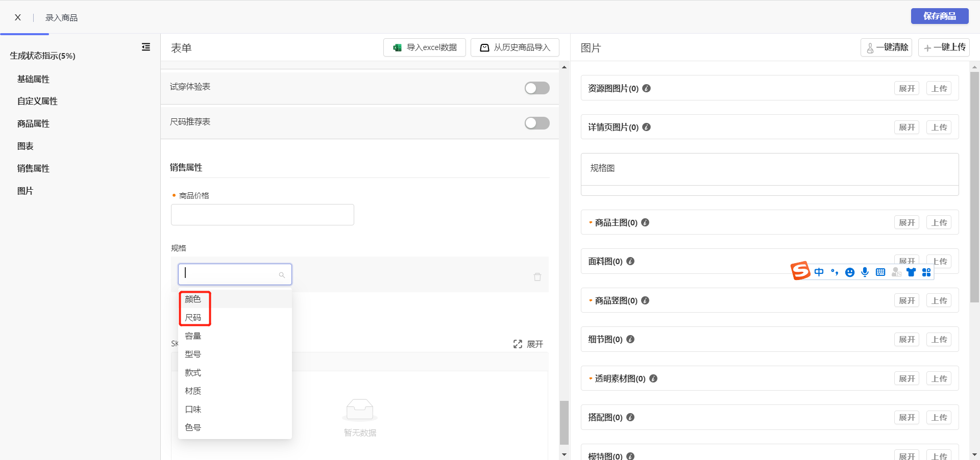Enable the 试穿体验表 toggle
This screenshot has width=980, height=460.
(537, 88)
